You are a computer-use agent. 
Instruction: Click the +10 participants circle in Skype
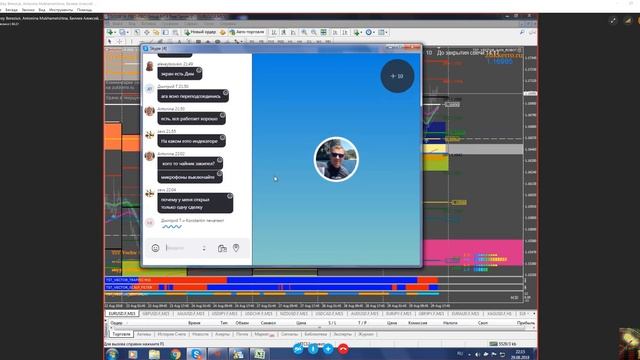(397, 76)
